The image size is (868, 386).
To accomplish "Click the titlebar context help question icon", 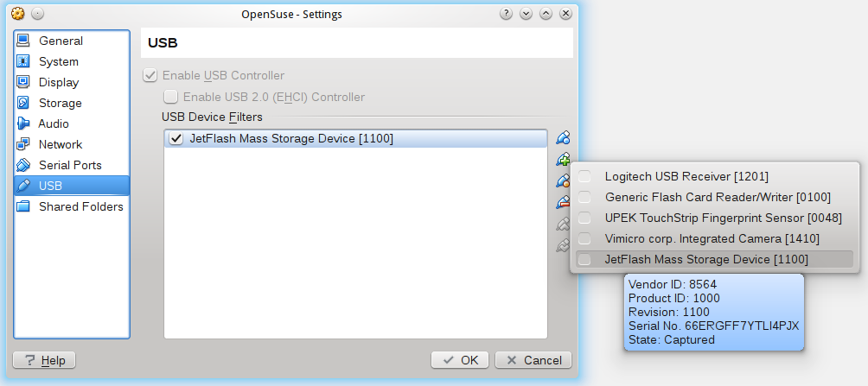I will coord(507,15).
